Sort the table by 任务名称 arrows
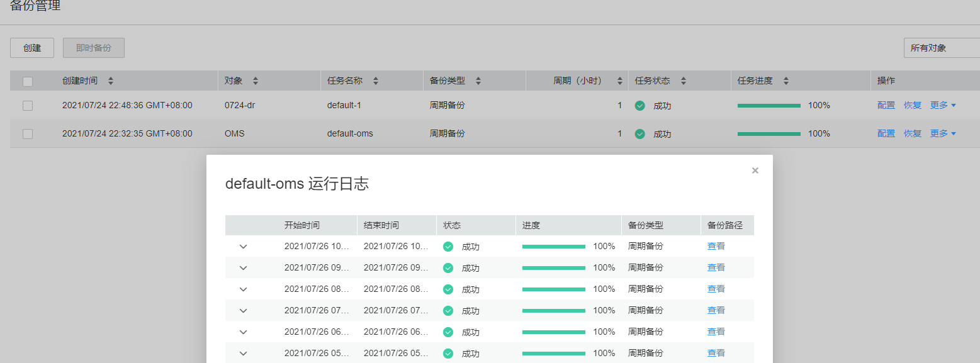The height and width of the screenshot is (363, 980). [x=376, y=81]
